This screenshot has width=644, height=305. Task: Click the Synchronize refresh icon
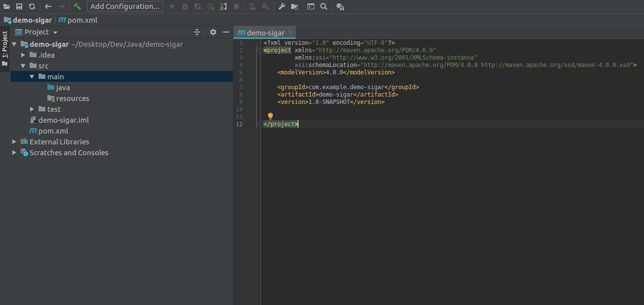(x=32, y=6)
